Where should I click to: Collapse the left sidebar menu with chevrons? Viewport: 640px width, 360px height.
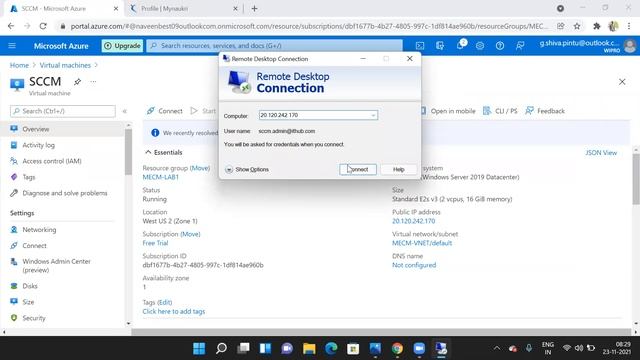[125, 111]
